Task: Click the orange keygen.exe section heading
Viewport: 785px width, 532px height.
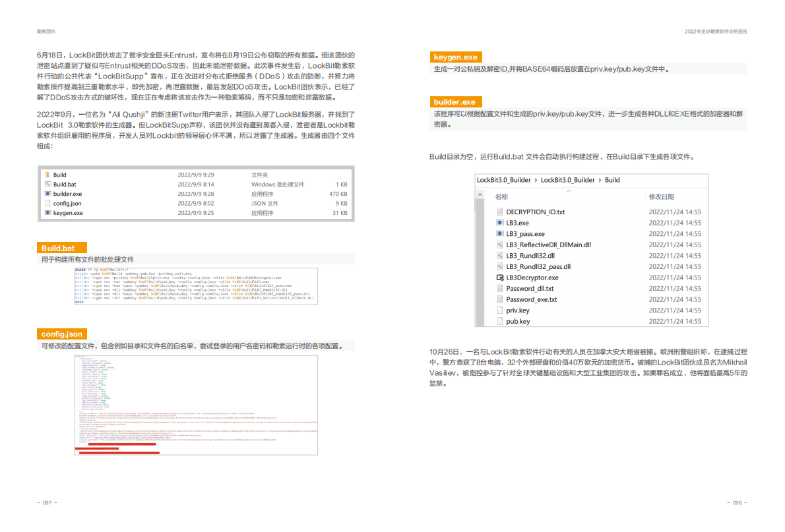Action: pyautogui.click(x=455, y=57)
